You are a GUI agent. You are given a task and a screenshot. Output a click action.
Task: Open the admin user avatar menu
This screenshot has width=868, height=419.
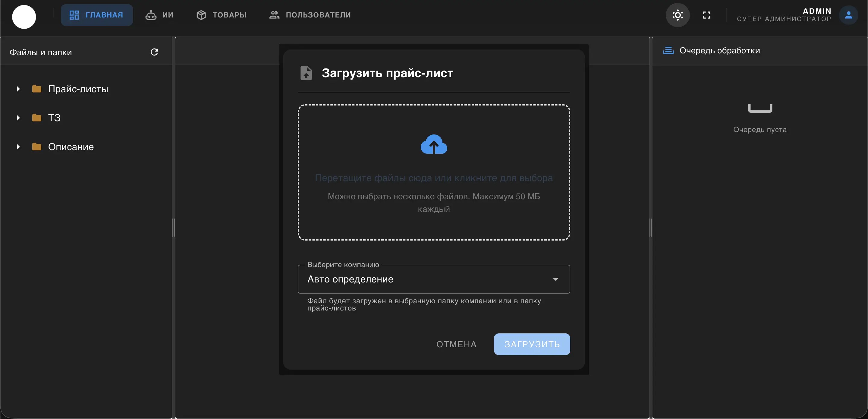point(848,15)
